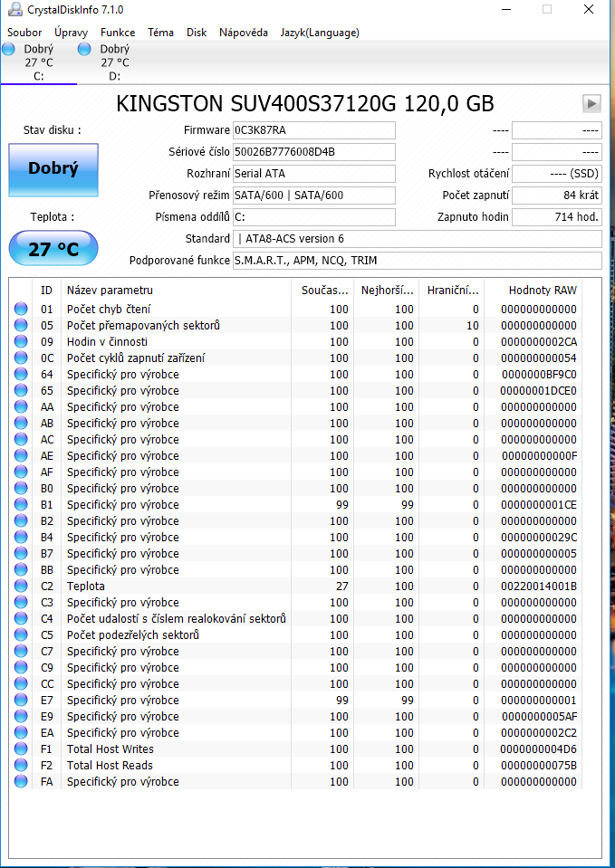Click the power-on hours 714 hod.
The image size is (615, 868).
(556, 217)
